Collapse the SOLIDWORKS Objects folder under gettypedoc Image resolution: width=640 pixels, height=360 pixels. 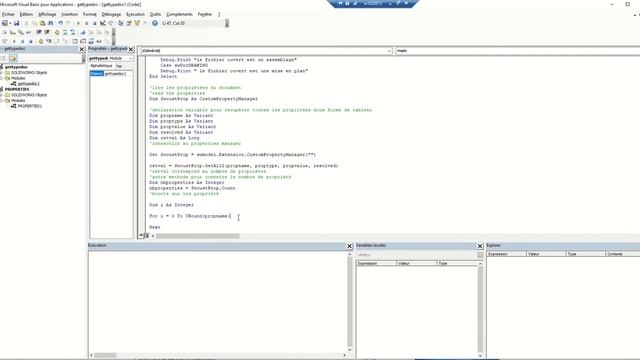(2, 73)
